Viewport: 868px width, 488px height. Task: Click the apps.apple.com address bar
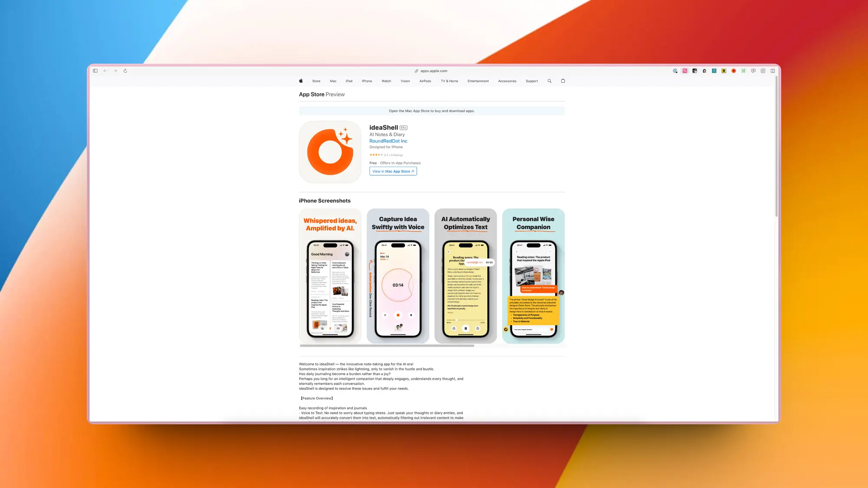click(431, 71)
